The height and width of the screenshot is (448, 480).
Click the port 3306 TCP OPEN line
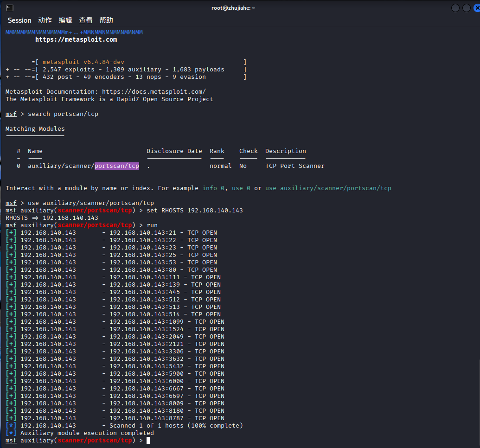click(115, 351)
